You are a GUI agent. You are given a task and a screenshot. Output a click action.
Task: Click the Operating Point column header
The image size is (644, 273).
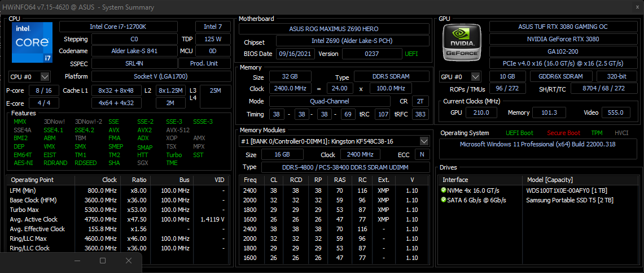pyautogui.click(x=41, y=180)
